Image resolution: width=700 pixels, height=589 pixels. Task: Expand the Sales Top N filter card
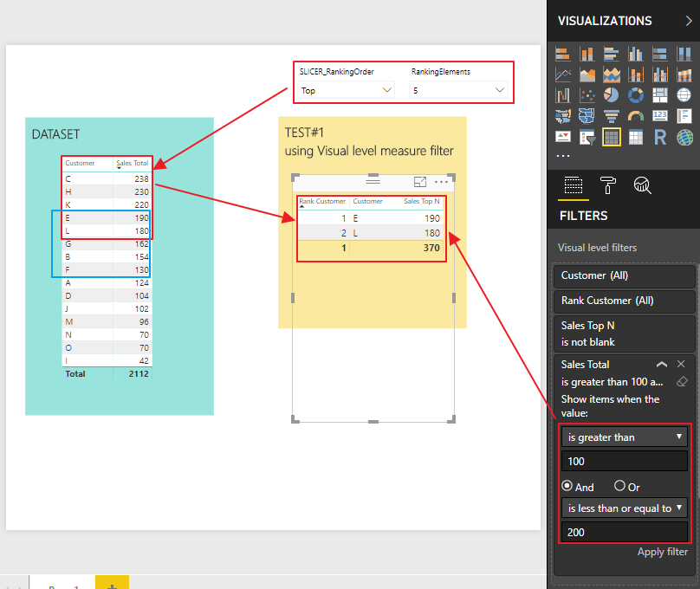pos(624,333)
